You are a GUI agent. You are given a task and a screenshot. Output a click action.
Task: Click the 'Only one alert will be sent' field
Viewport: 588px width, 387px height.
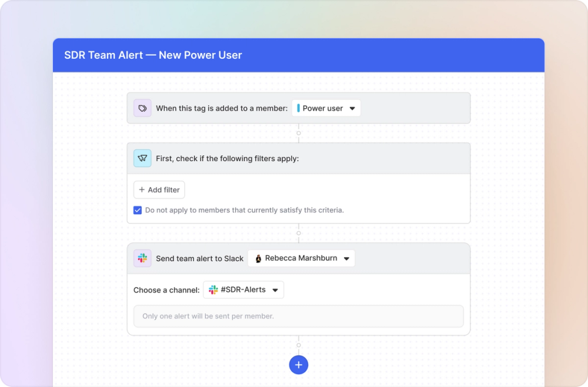[x=299, y=316]
